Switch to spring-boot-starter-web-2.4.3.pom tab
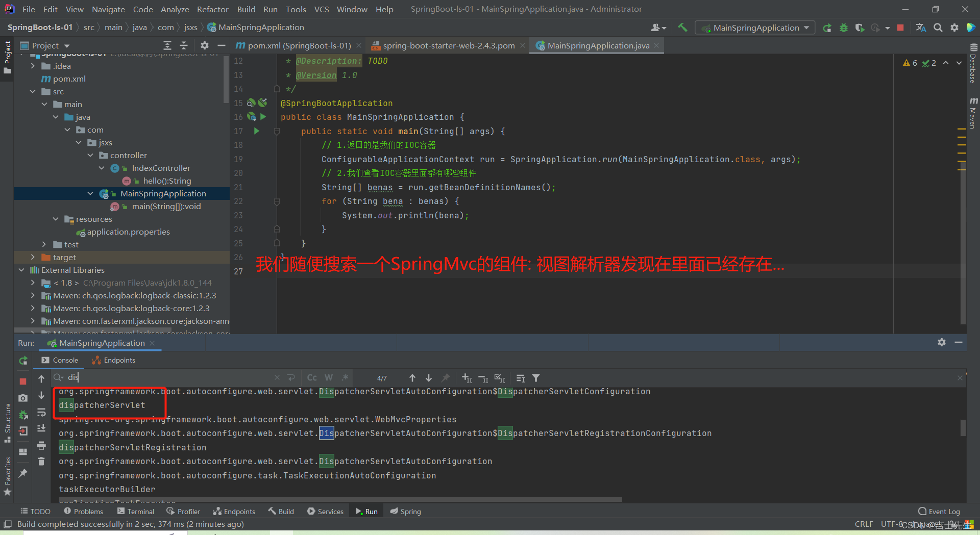 [x=448, y=45]
